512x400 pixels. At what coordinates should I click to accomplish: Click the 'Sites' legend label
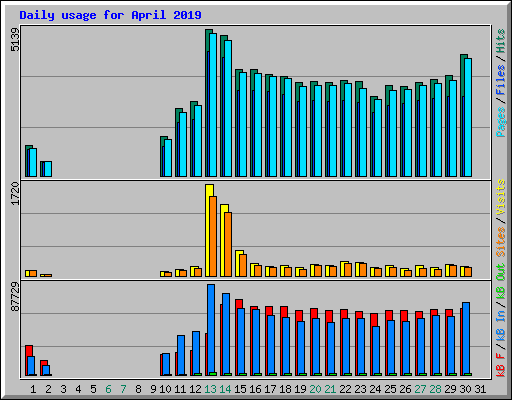click(501, 242)
